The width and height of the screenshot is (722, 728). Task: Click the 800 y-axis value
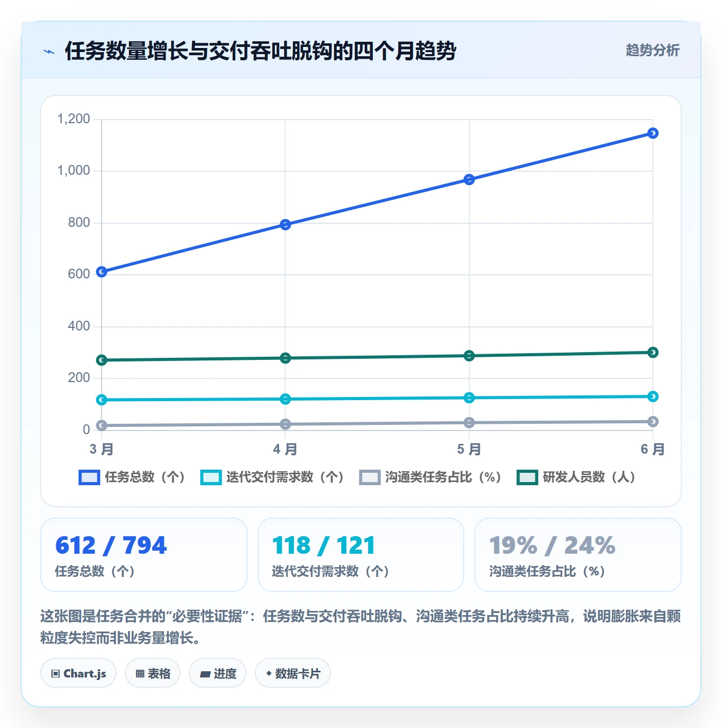point(79,223)
